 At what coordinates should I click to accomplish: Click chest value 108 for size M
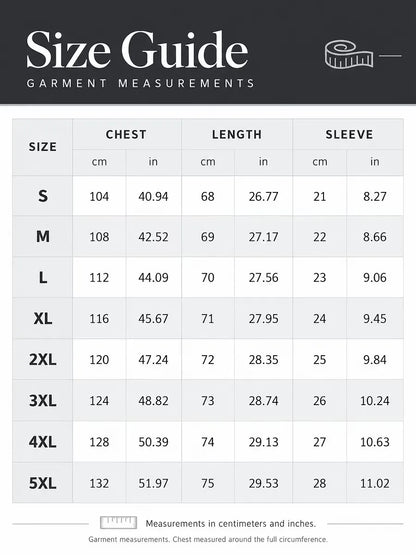point(99,237)
